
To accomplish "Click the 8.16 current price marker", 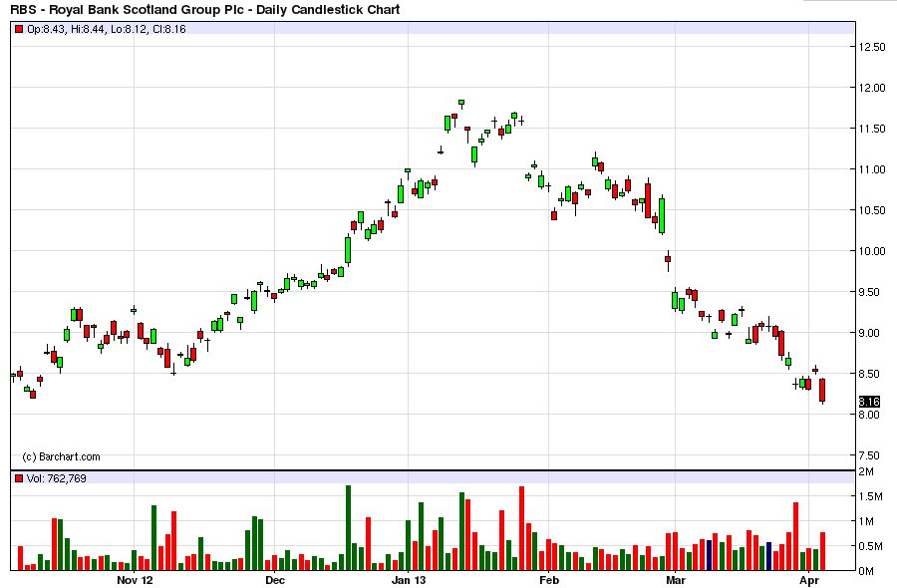I will 869,401.
